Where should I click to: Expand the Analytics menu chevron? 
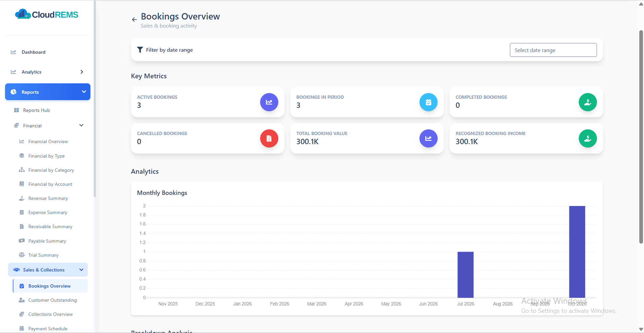[82, 72]
